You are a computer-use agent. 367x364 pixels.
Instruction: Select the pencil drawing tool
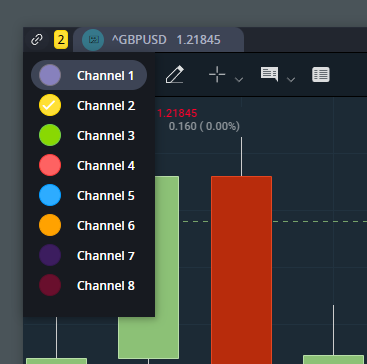pyautogui.click(x=175, y=75)
